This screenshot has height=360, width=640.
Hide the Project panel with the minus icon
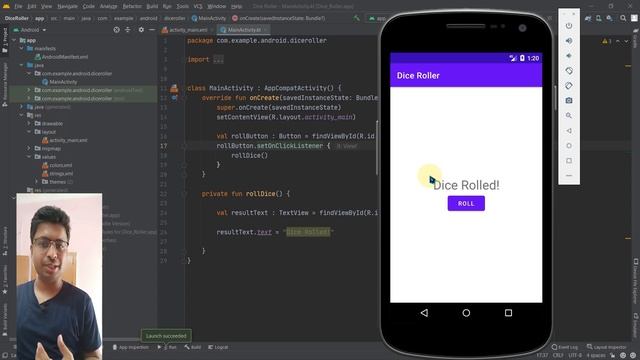(152, 30)
